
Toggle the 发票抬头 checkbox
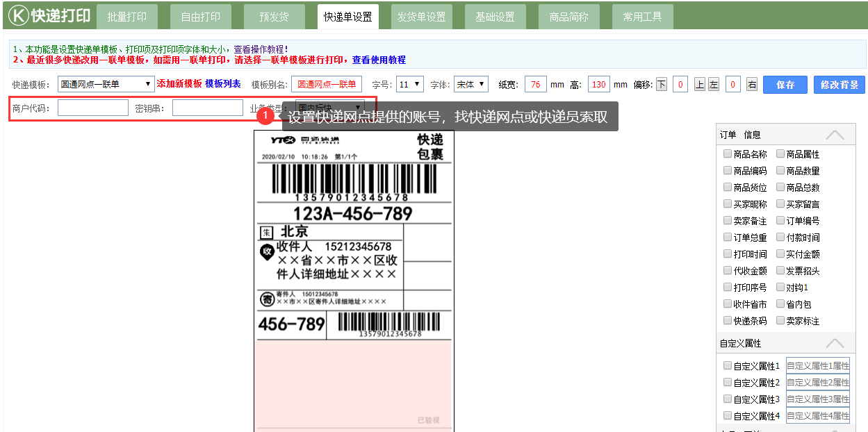click(x=780, y=271)
